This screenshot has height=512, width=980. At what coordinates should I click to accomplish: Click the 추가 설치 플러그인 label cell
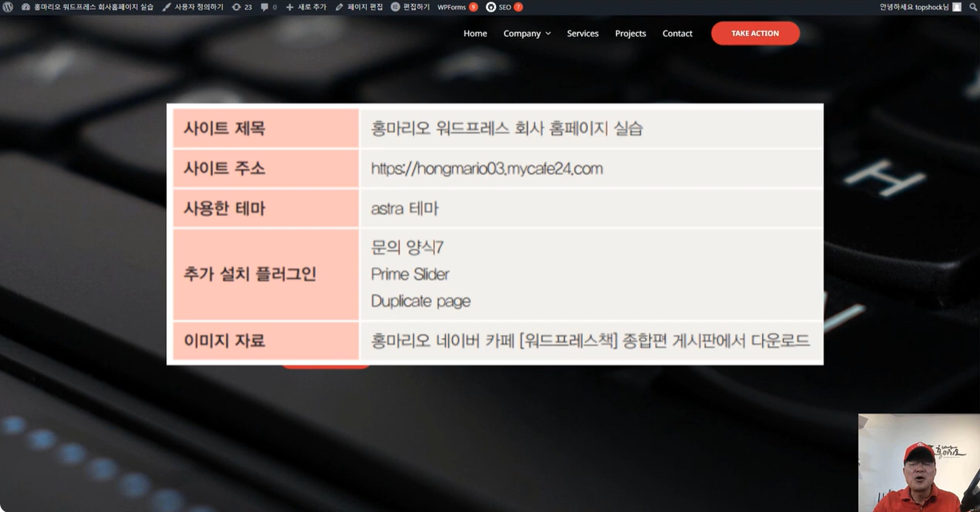265,274
